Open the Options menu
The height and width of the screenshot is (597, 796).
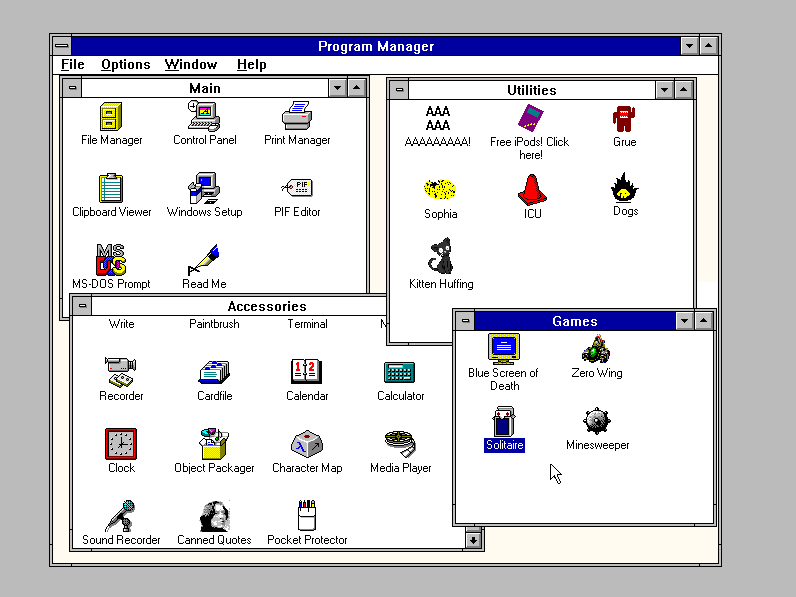(x=125, y=64)
